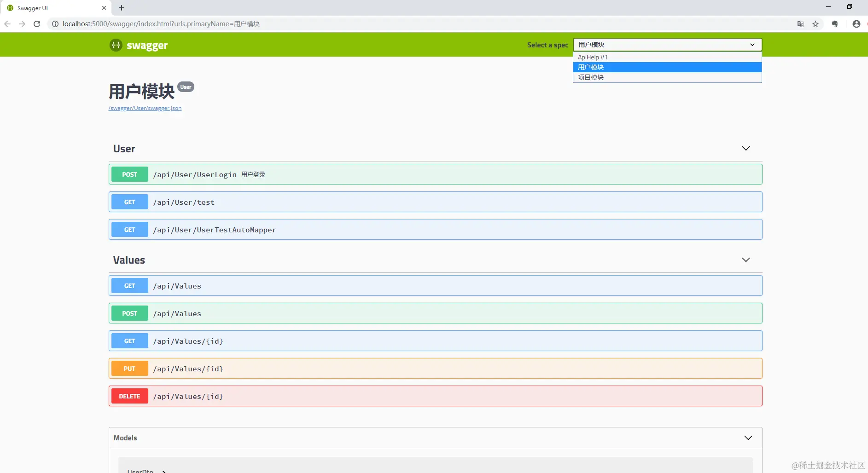Expand GET /api/User/test operation

click(436, 202)
